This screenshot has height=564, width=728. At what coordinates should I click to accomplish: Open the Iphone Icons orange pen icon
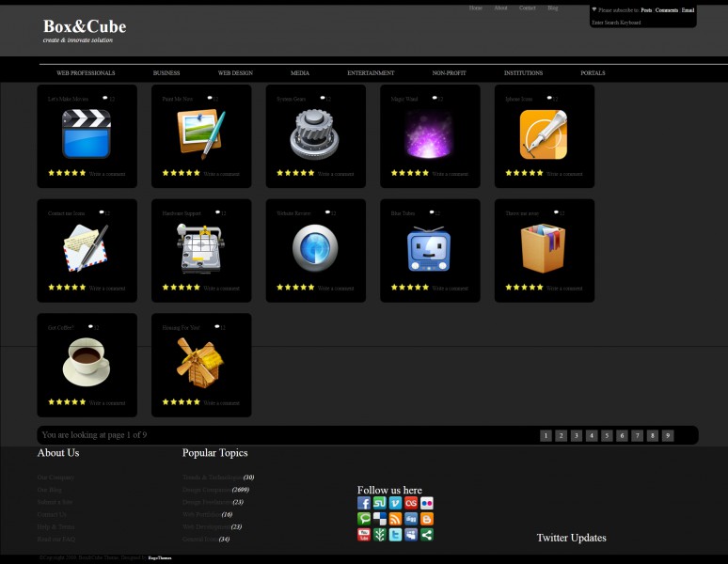pyautogui.click(x=544, y=134)
